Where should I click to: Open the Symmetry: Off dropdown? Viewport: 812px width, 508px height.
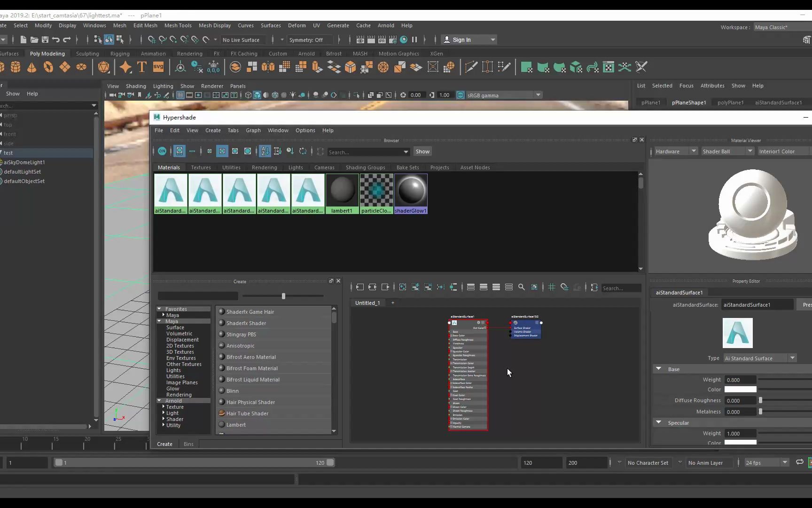tap(306, 40)
